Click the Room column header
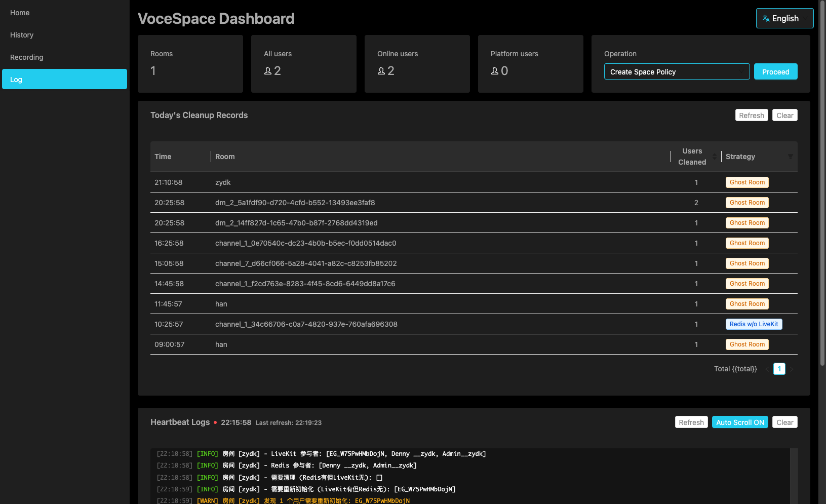The image size is (826, 504). 441,157
